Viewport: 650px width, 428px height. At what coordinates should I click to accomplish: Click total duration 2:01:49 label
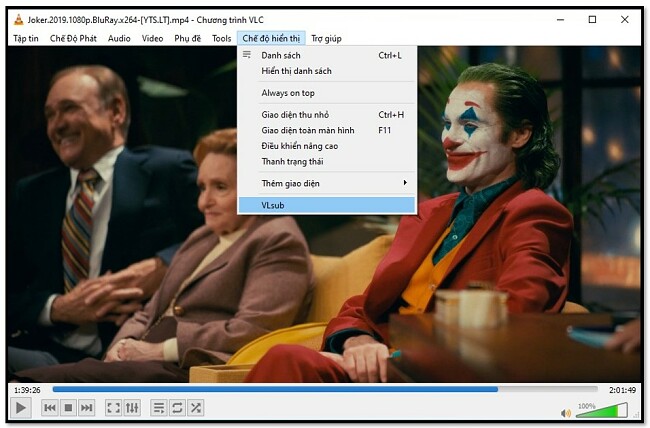pyautogui.click(x=622, y=390)
